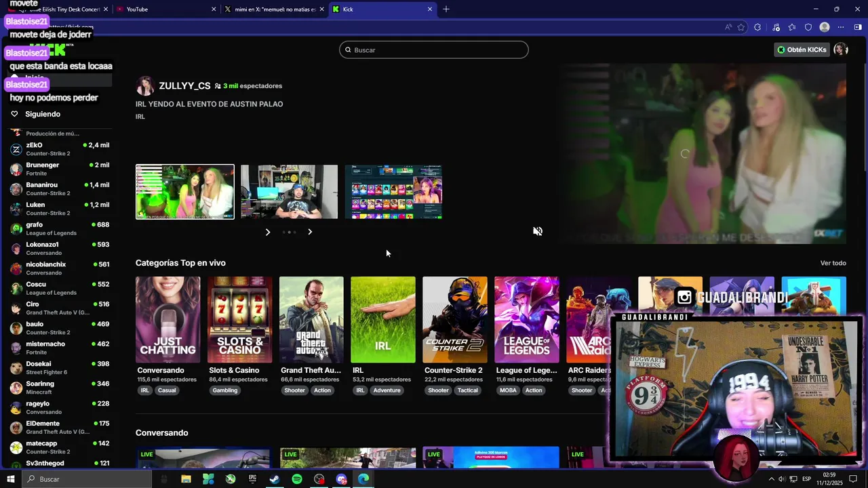
Task: Open Spotify from the taskbar
Action: point(297,479)
